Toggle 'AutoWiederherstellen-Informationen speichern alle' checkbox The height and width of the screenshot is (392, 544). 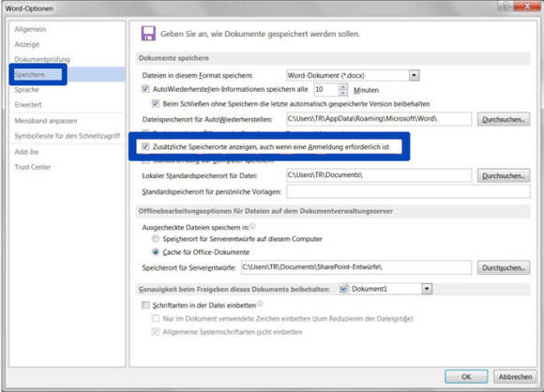click(145, 89)
